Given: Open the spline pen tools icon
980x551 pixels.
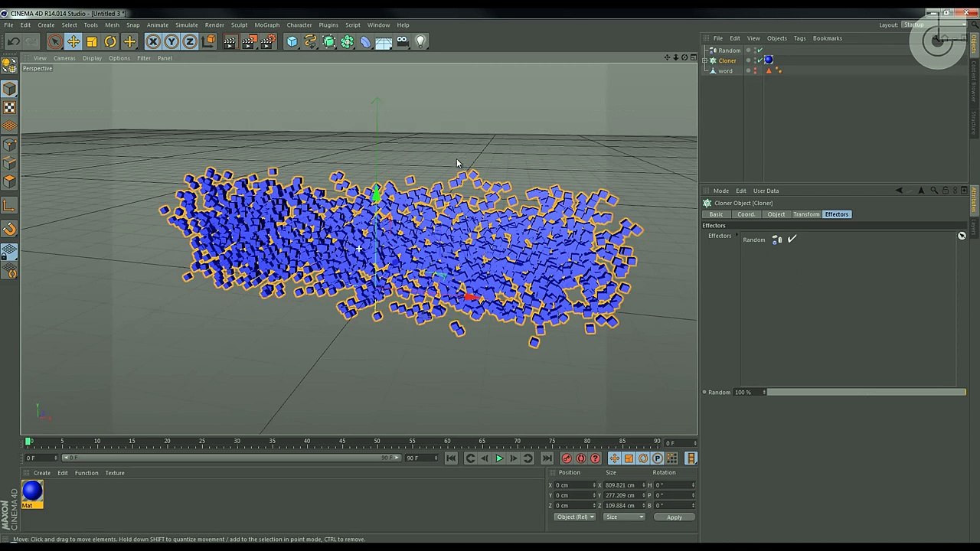Looking at the screenshot, I should coord(310,42).
